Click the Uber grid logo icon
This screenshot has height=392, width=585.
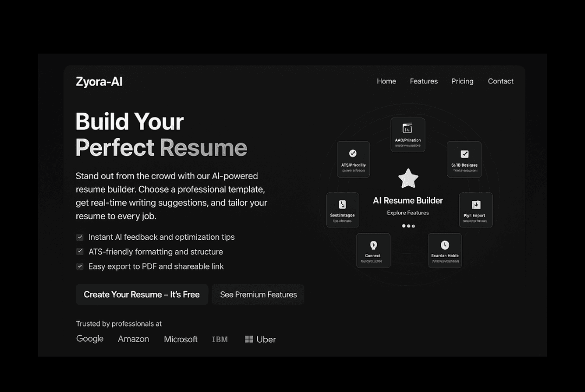[249, 339]
